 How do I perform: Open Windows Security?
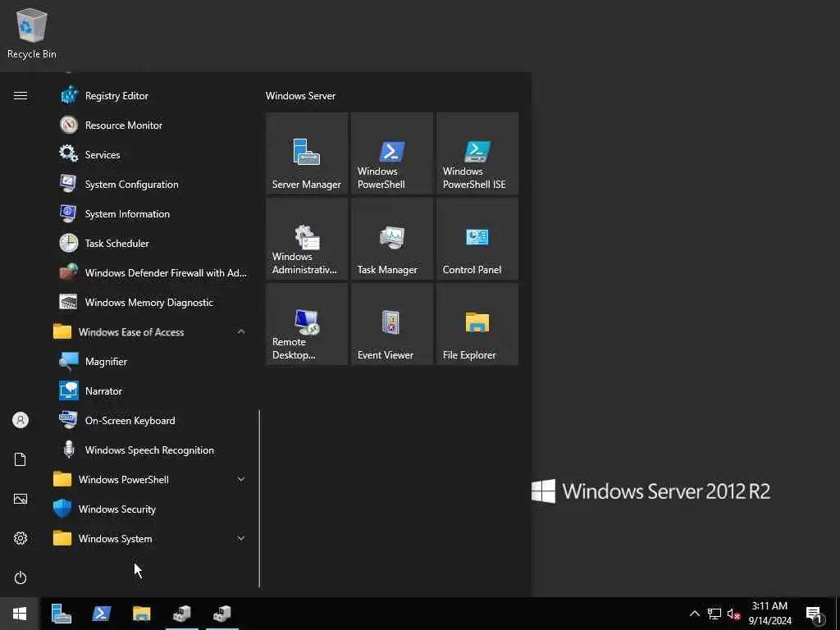tap(150, 509)
